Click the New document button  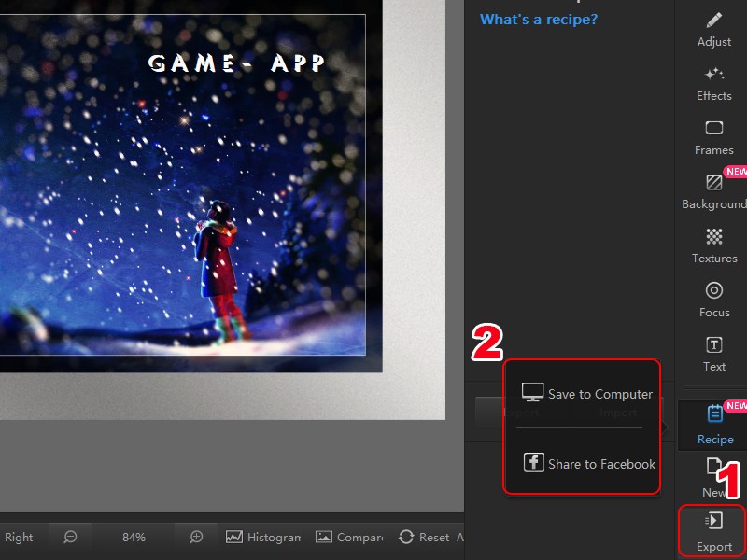pos(713,478)
